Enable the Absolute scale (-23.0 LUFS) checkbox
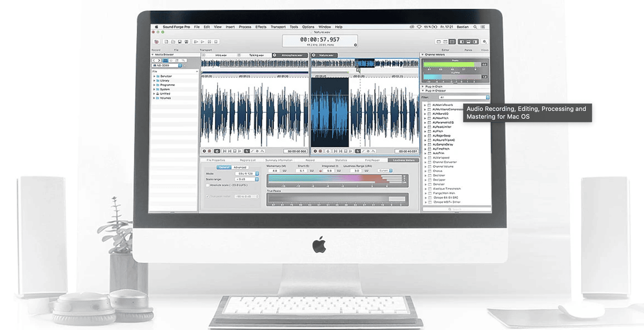The image size is (644, 330). [x=208, y=185]
